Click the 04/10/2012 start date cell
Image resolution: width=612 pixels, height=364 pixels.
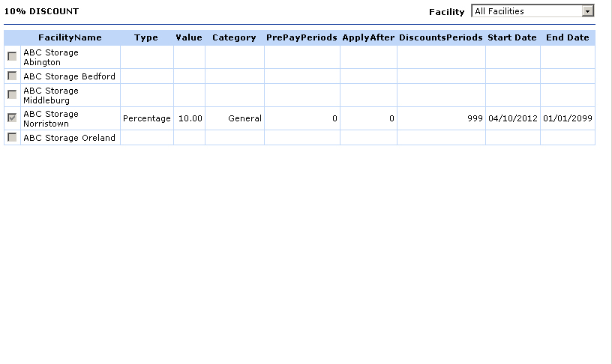[x=513, y=118]
